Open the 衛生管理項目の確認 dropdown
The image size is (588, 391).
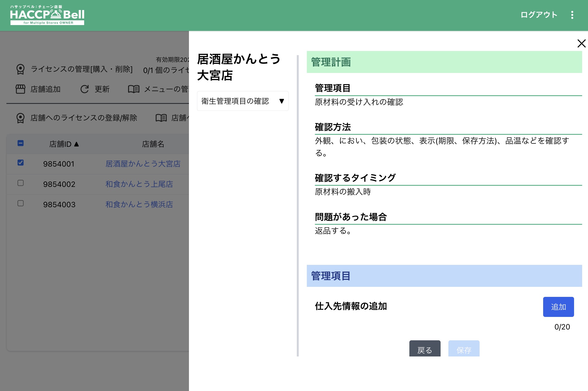(242, 101)
